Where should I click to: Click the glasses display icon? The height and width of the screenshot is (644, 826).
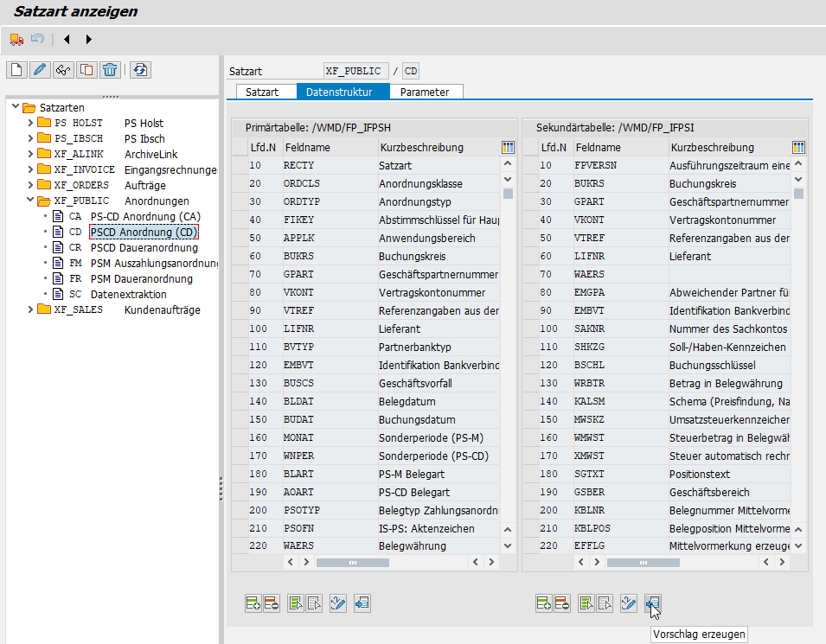(62, 70)
